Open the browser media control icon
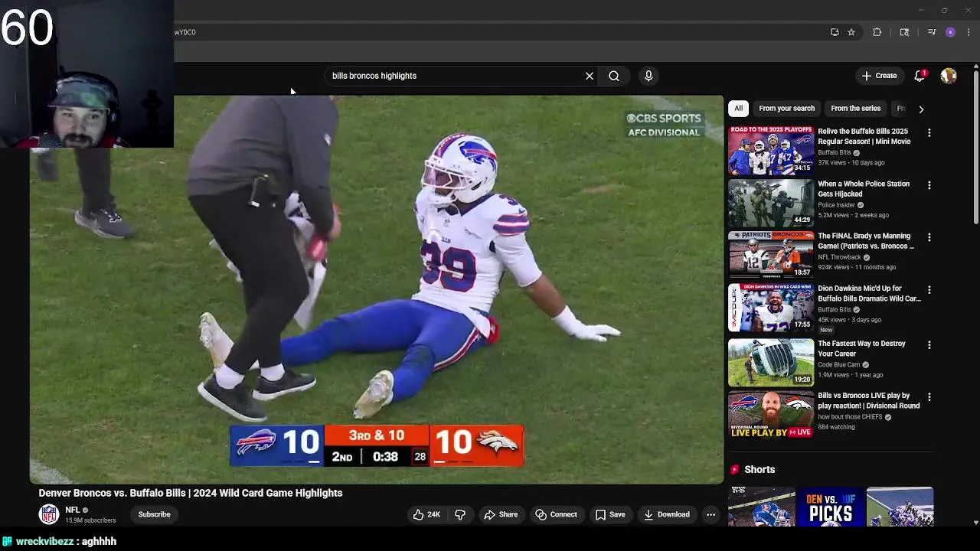980x551 pixels. [932, 32]
